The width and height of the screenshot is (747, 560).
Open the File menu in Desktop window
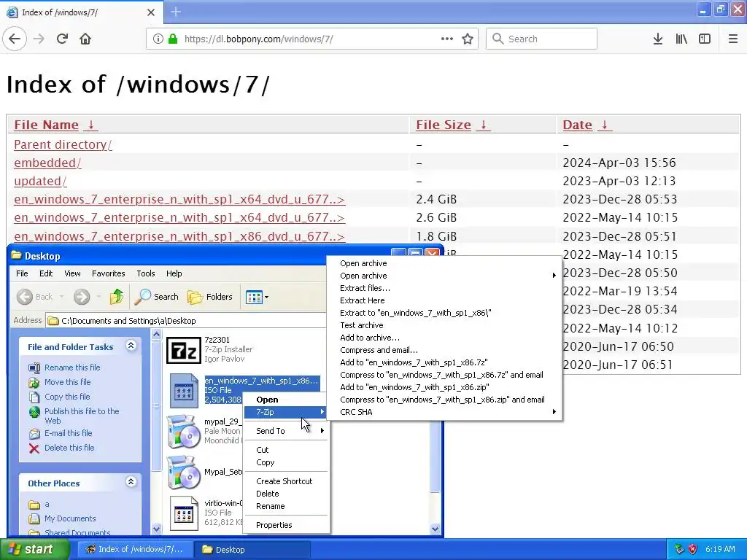[x=22, y=273]
